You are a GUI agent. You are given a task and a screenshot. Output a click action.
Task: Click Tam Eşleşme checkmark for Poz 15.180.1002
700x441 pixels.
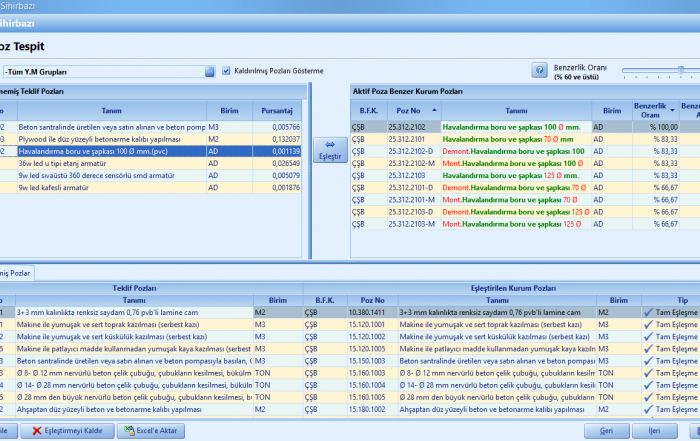tap(648, 409)
